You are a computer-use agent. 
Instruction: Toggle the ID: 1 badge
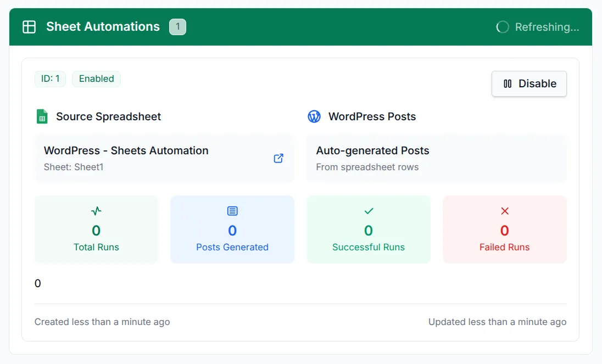click(x=50, y=79)
